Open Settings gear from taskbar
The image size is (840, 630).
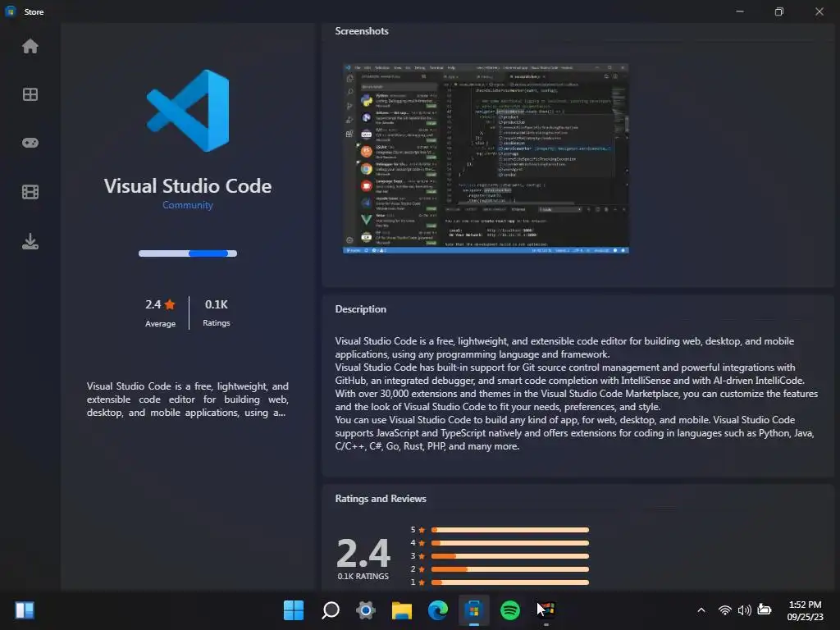tap(366, 610)
